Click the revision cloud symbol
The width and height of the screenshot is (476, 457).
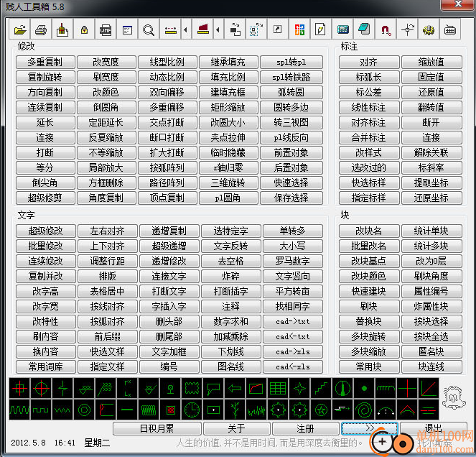[192, 388]
